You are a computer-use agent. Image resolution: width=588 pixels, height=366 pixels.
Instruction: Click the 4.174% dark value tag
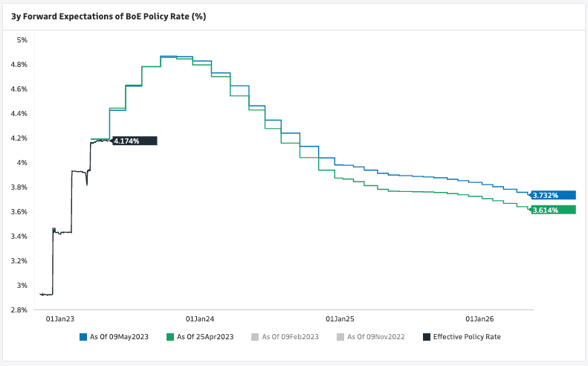(x=135, y=141)
